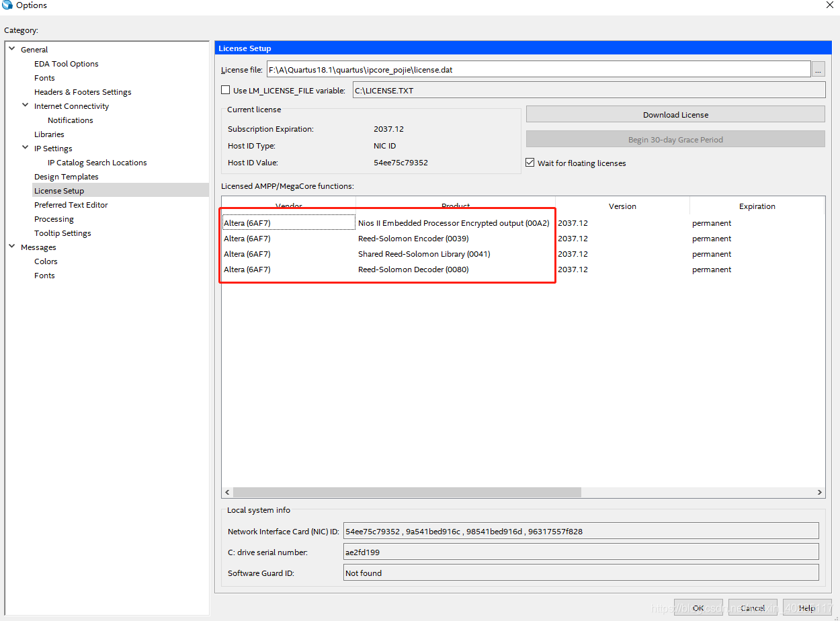Select the General category label
This screenshot has height=621, width=840.
click(x=34, y=50)
